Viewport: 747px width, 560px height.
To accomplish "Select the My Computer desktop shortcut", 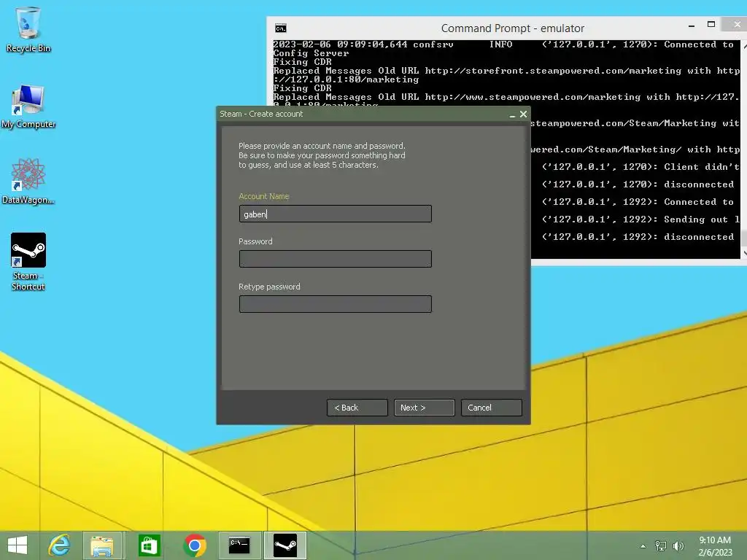I will pos(28,106).
